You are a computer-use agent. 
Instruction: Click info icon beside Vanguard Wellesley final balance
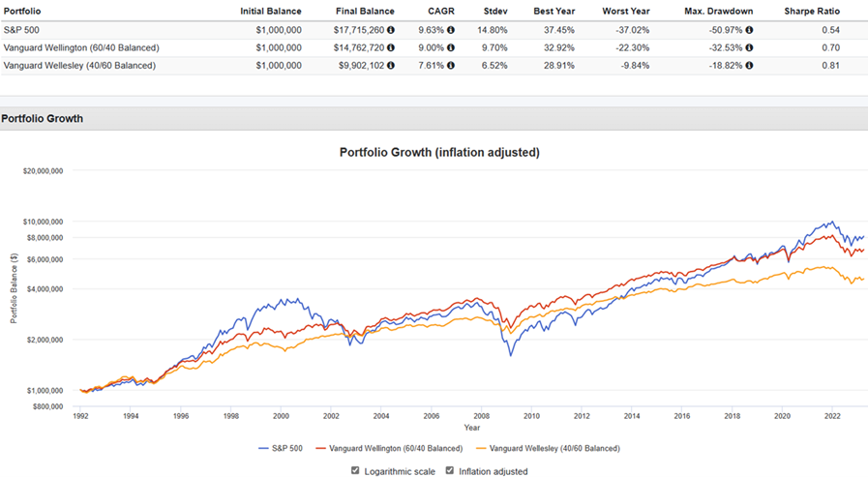point(391,66)
